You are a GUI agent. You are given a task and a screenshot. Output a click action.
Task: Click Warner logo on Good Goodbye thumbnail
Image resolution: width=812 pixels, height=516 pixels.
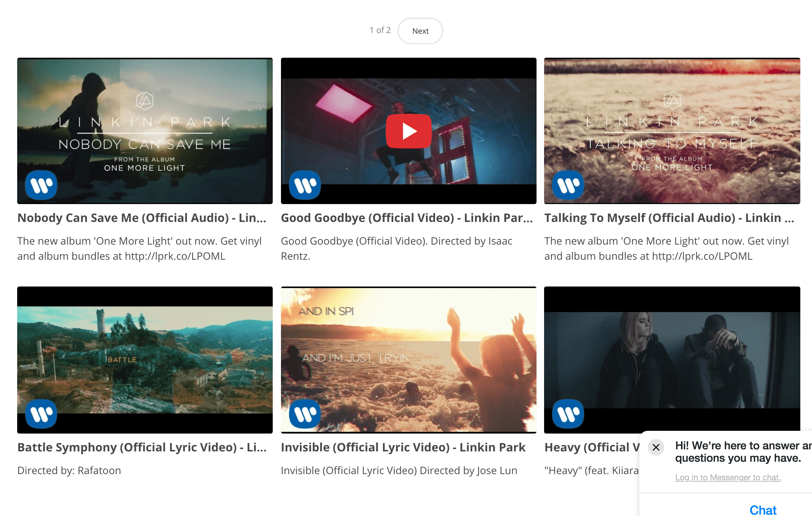click(x=305, y=185)
